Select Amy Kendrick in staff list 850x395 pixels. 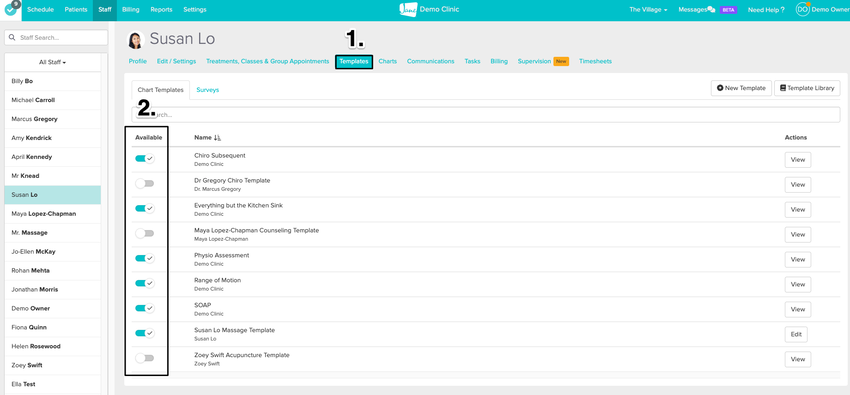coord(53,138)
